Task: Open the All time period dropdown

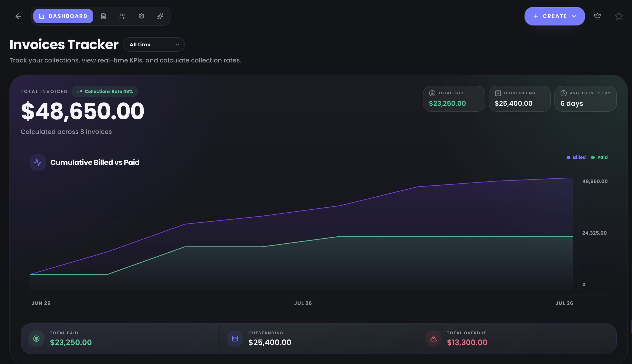Action: [x=154, y=44]
